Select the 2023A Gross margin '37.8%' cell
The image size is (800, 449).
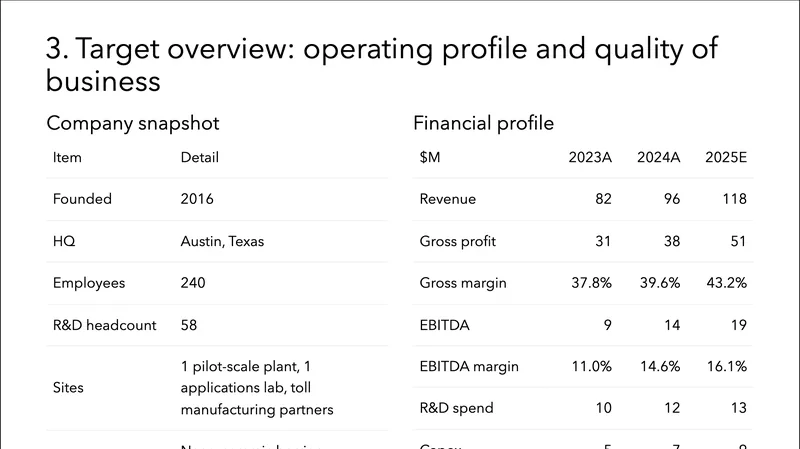(x=591, y=283)
